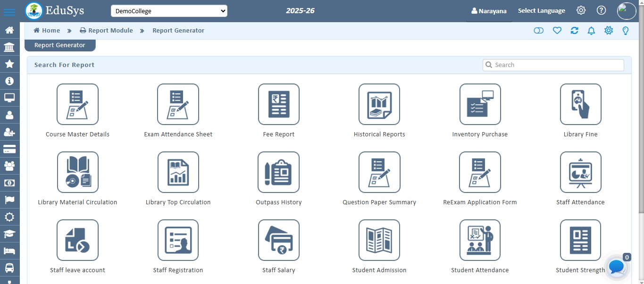Screen dimensions: 644x284
Task: Open the live chat bubble
Action: point(617,267)
